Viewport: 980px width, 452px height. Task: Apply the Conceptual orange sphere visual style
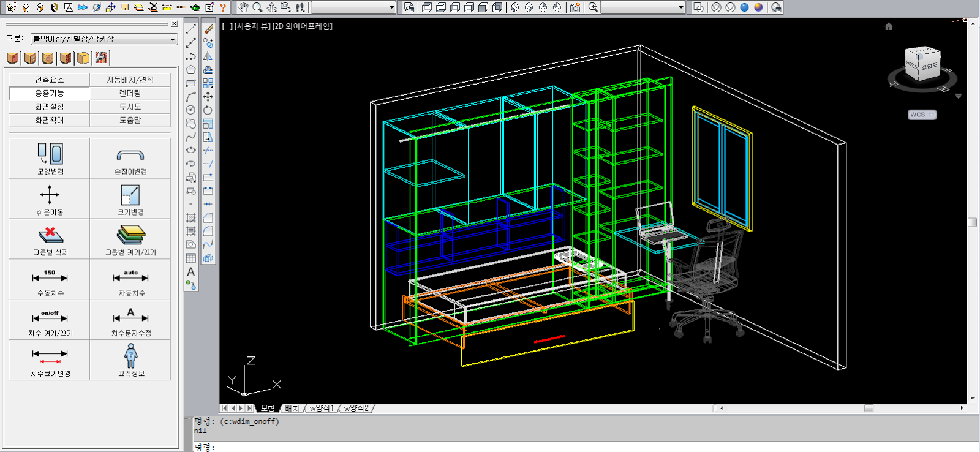(758, 7)
